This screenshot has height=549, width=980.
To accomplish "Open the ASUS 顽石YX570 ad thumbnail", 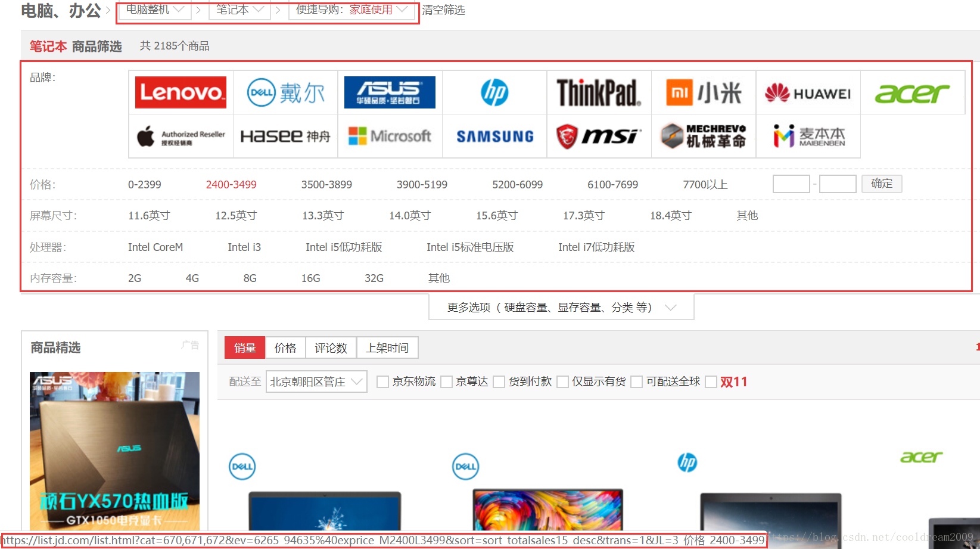I will tap(114, 451).
